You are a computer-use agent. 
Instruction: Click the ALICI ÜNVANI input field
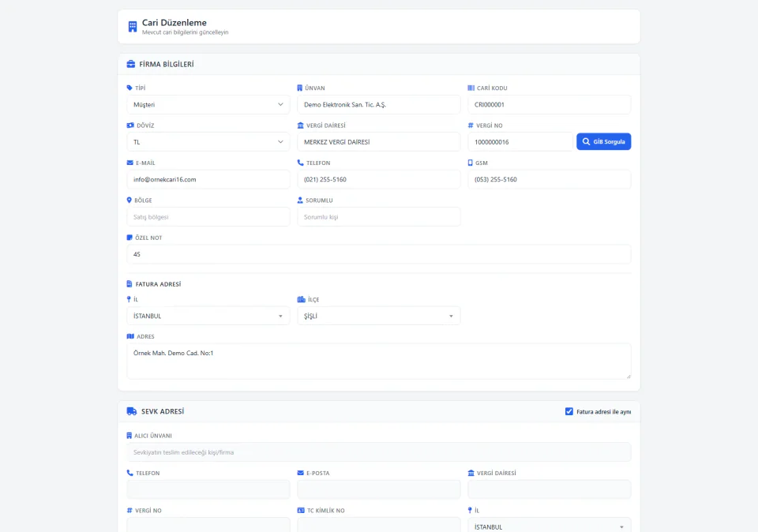(378, 452)
